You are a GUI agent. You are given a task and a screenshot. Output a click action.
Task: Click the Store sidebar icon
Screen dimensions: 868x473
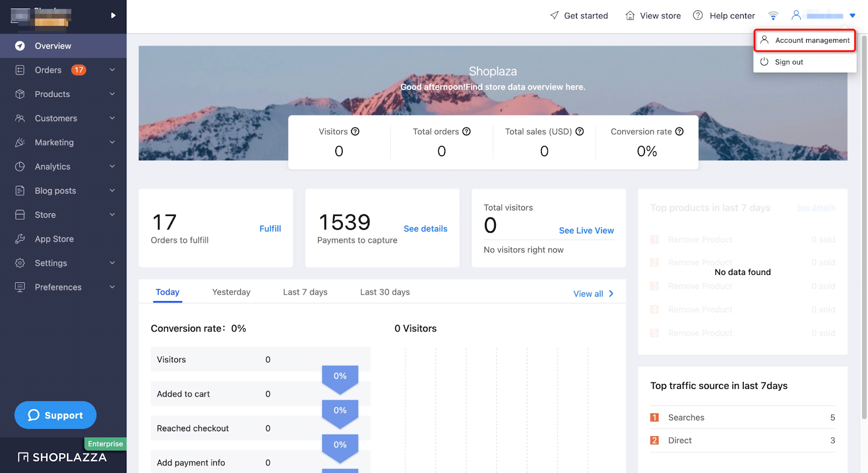click(20, 215)
